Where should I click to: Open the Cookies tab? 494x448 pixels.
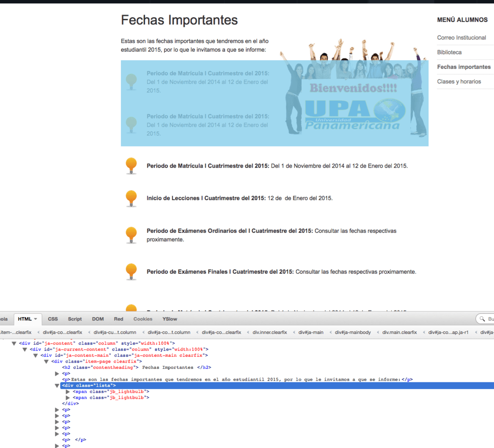click(x=143, y=319)
